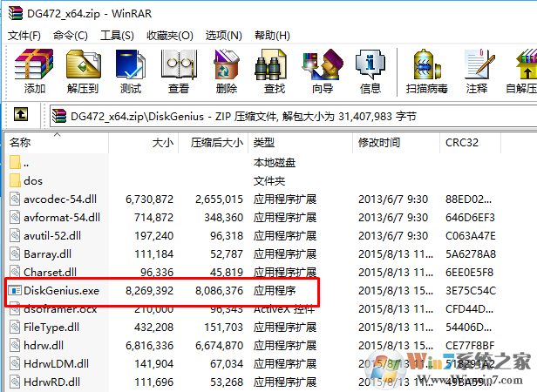Click the 查找 (Find) binoculars icon

click(272, 64)
